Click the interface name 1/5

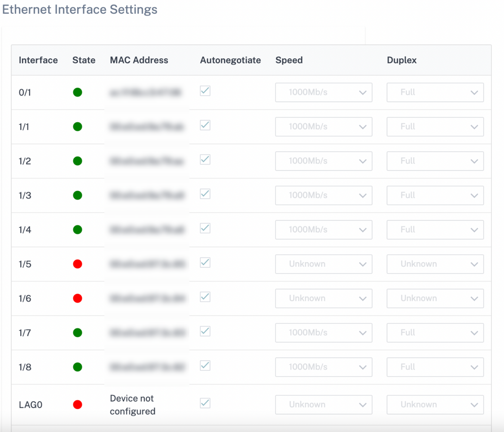click(25, 264)
